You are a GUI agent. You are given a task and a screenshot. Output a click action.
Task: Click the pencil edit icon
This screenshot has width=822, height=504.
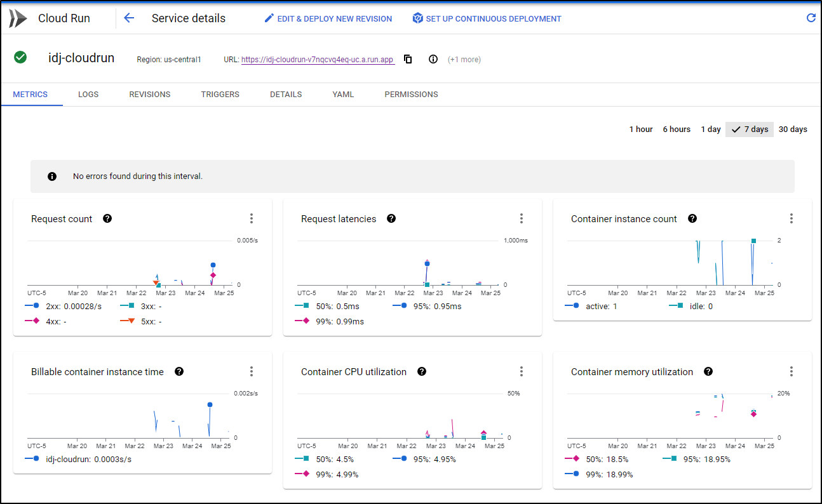(269, 18)
